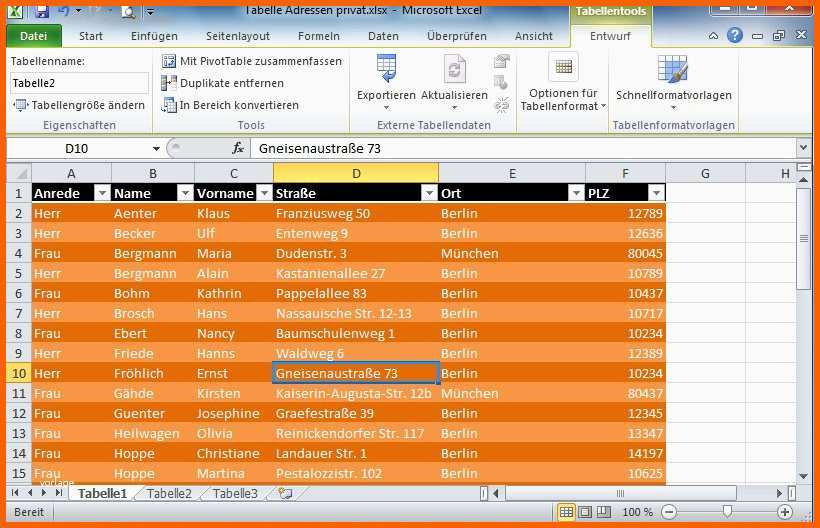The height and width of the screenshot is (528, 820).
Task: Click Duplikate entfernen button
Action: [x=223, y=83]
